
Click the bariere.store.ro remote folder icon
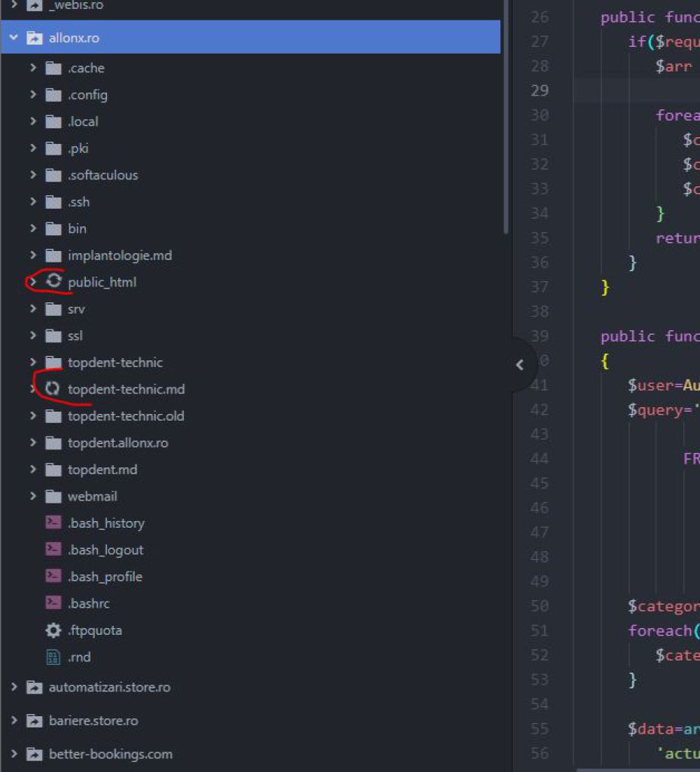(x=35, y=721)
